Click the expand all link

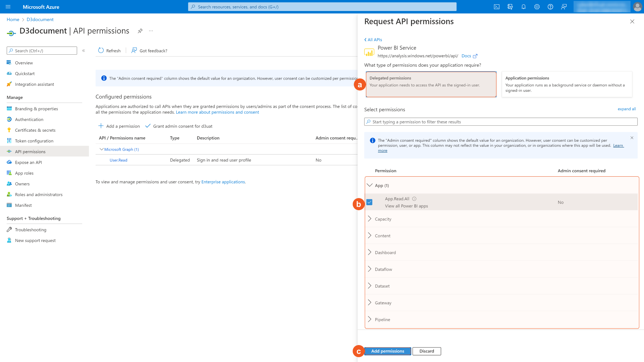tap(626, 109)
